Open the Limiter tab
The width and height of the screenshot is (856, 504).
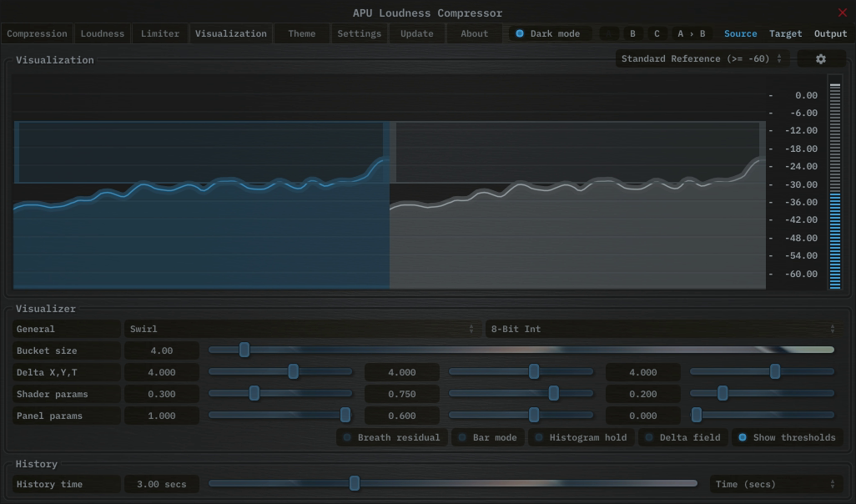tap(160, 34)
